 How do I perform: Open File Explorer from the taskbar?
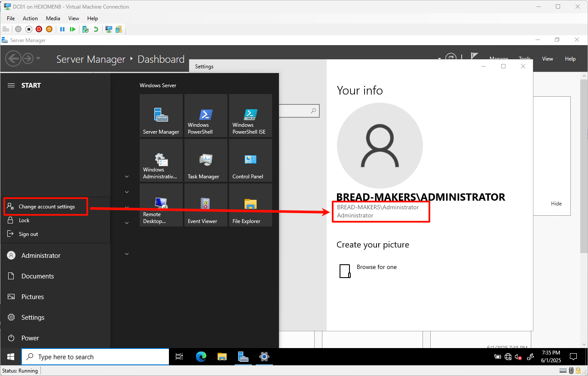click(x=222, y=357)
